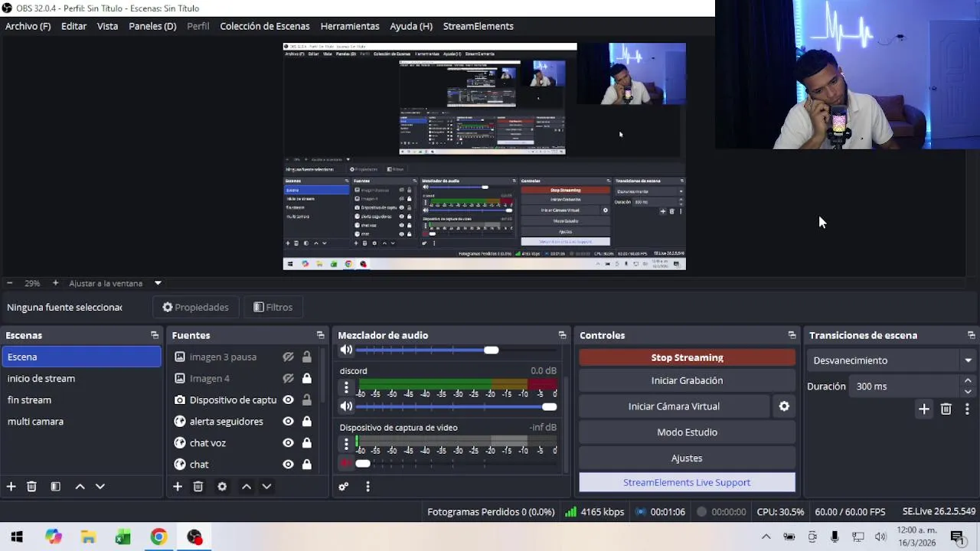Zoom in the preview with the plus icon
980x551 pixels.
tap(55, 283)
